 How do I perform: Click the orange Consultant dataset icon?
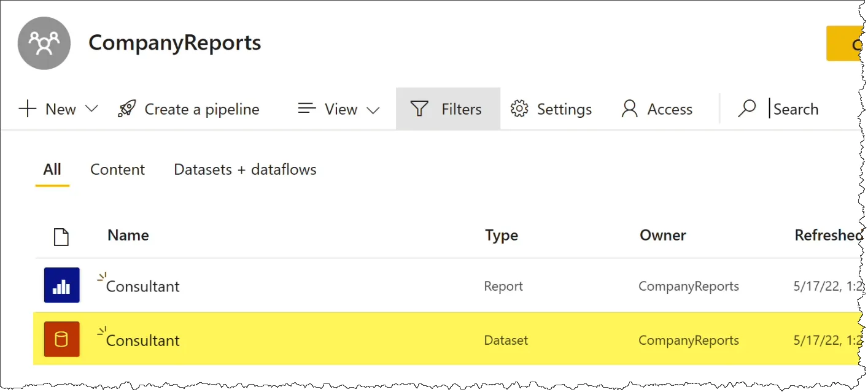[x=61, y=339]
